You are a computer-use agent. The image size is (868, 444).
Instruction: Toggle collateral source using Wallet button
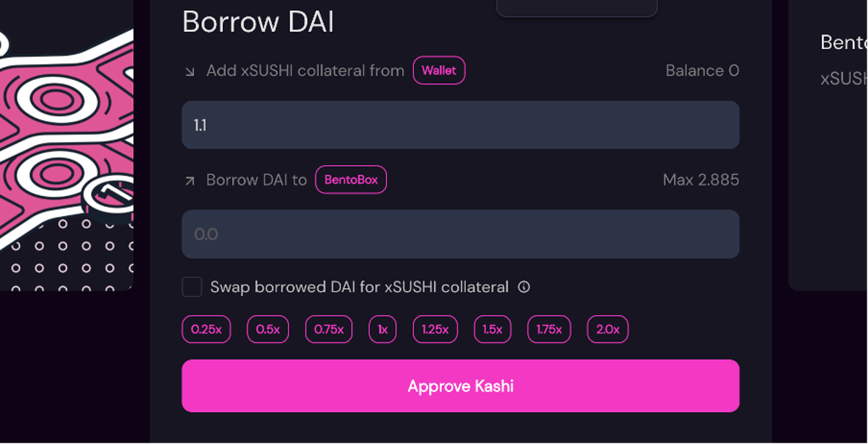click(439, 71)
